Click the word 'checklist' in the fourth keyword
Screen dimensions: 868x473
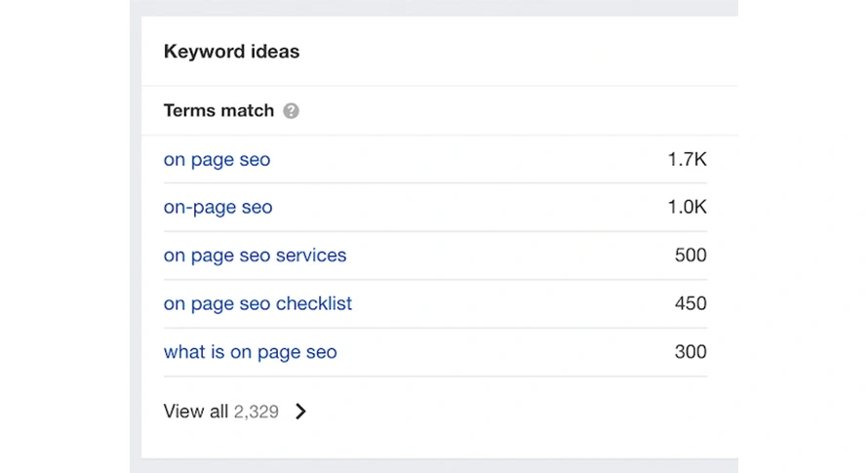[x=314, y=303]
